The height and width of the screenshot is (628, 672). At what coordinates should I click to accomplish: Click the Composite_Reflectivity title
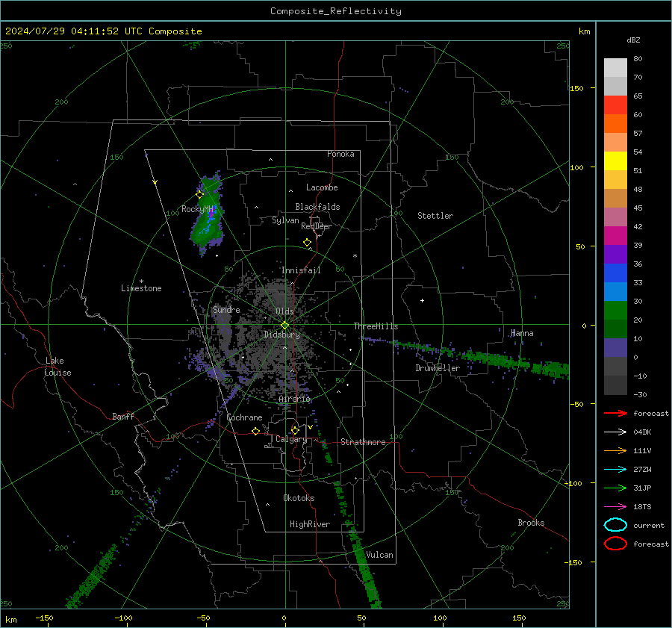(336, 11)
